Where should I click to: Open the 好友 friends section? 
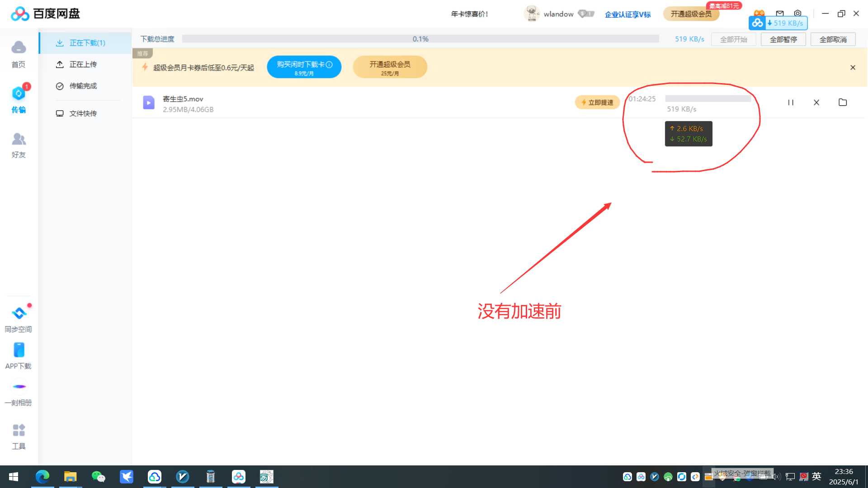pyautogui.click(x=19, y=145)
